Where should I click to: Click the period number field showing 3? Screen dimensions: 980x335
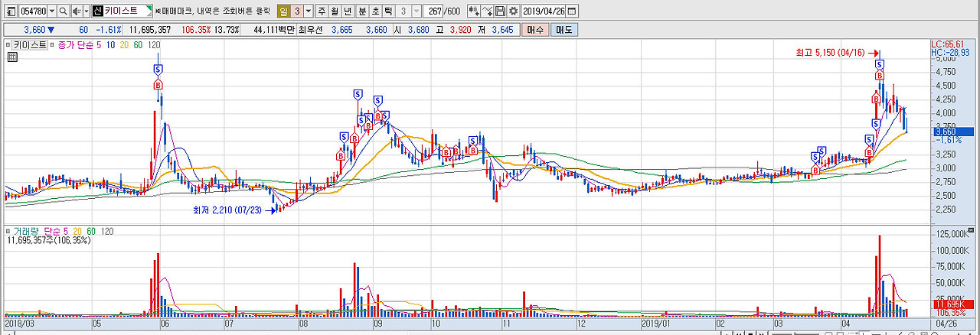[x=297, y=11]
